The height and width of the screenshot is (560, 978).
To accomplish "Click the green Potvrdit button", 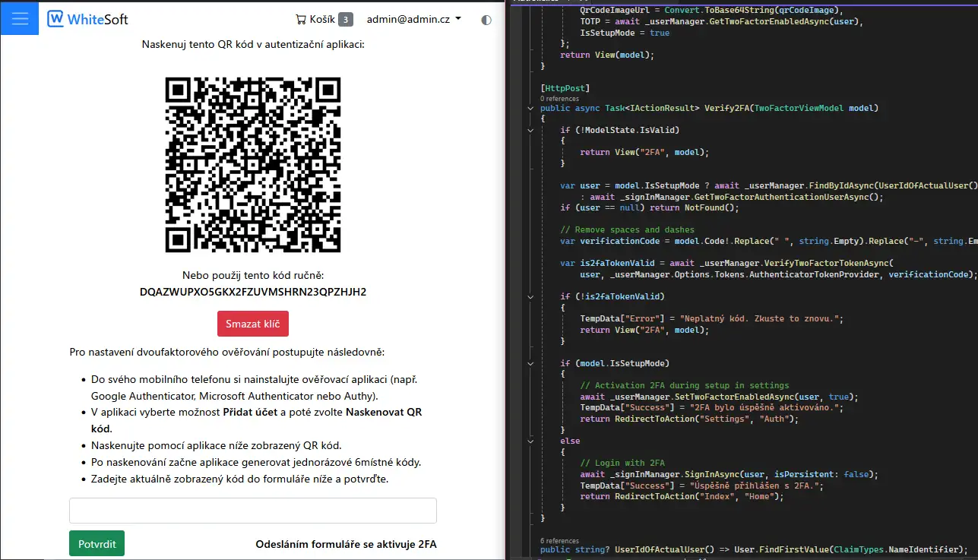I will point(97,544).
